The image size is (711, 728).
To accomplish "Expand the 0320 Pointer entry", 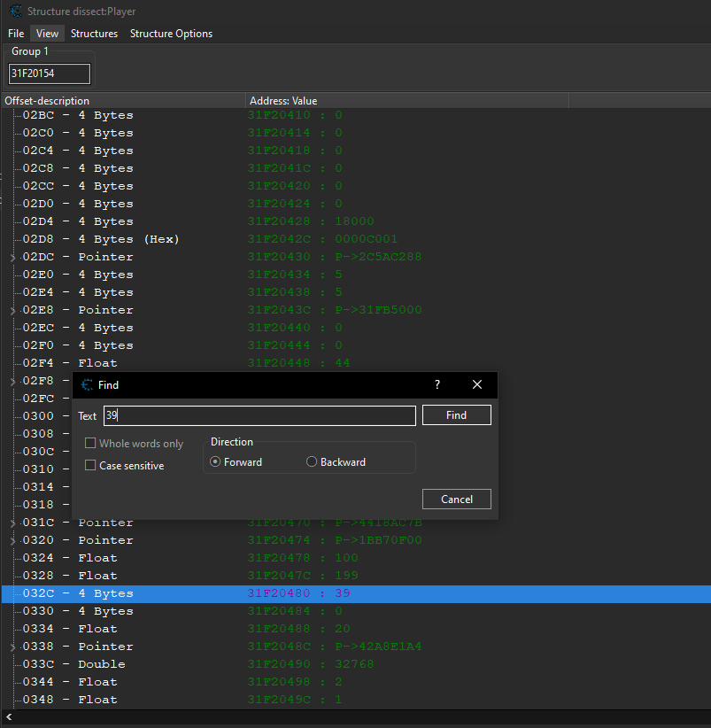I will point(12,541).
